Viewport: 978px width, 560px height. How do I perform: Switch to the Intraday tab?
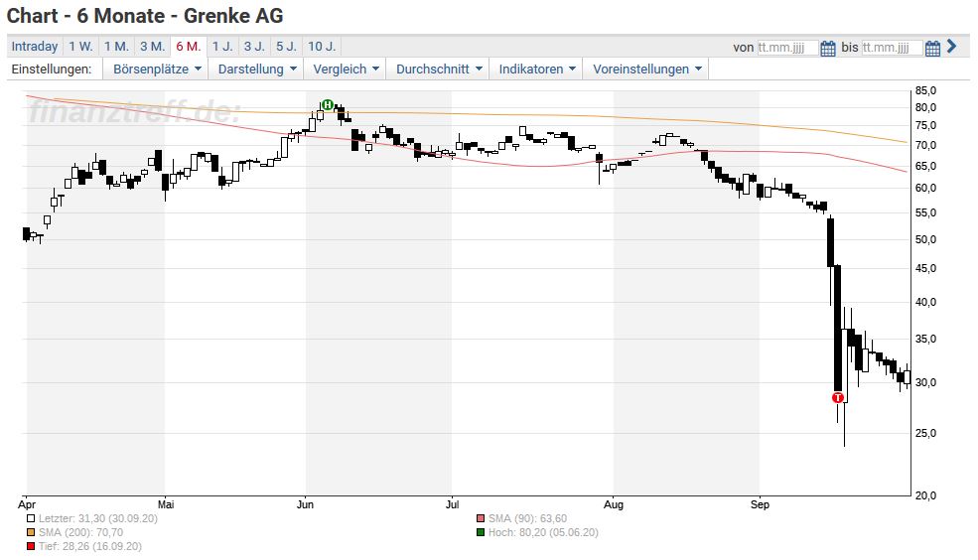35,46
